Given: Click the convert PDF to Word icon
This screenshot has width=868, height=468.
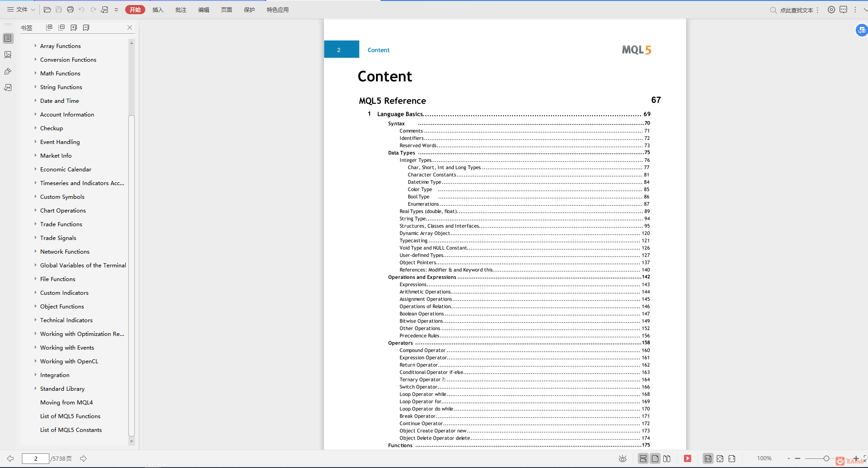Looking at the screenshot, I should 105,10.
